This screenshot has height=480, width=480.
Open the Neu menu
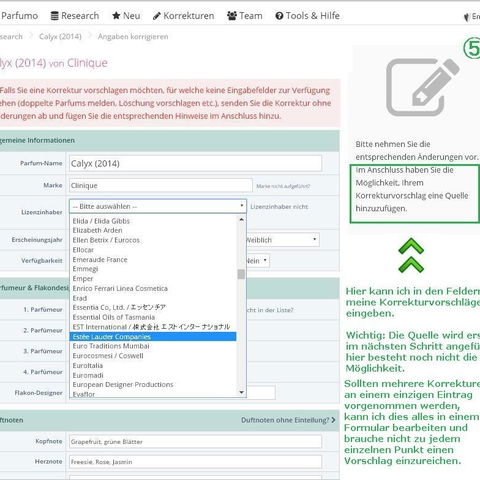126,16
